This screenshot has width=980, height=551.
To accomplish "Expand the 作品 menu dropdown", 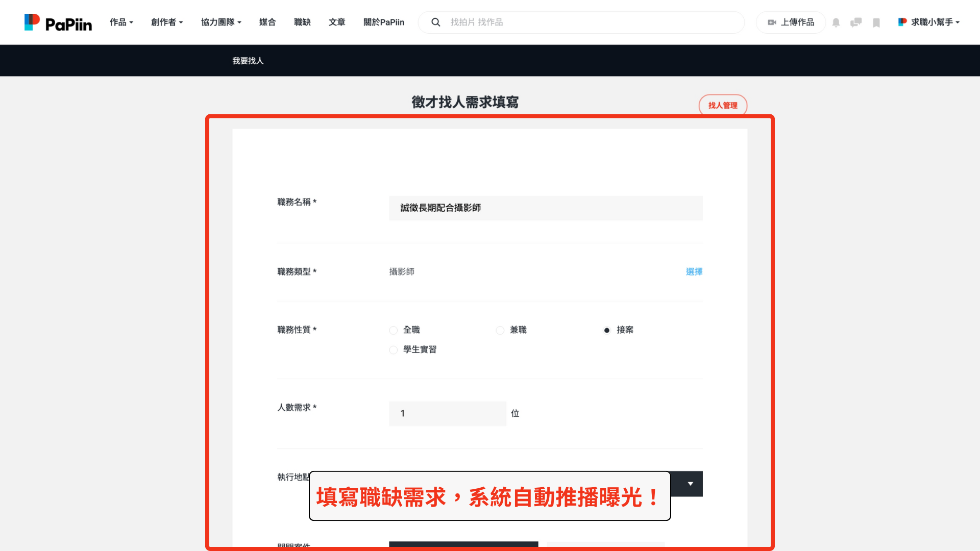I will point(121,22).
